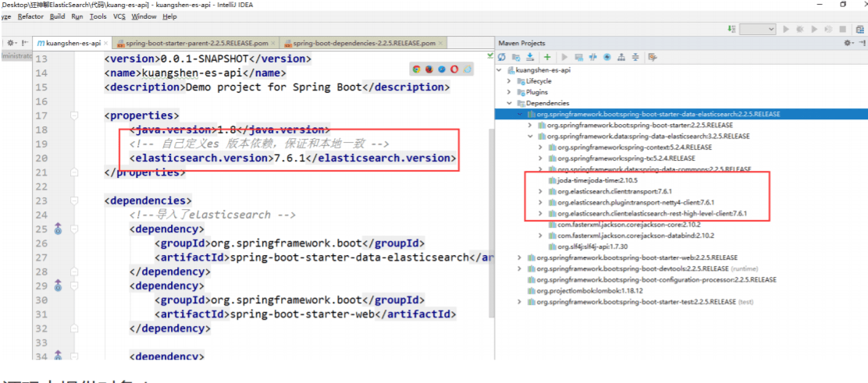Screen dimensions: 868x383
Task: Click gutter icon on line 25
Action: click(x=58, y=229)
